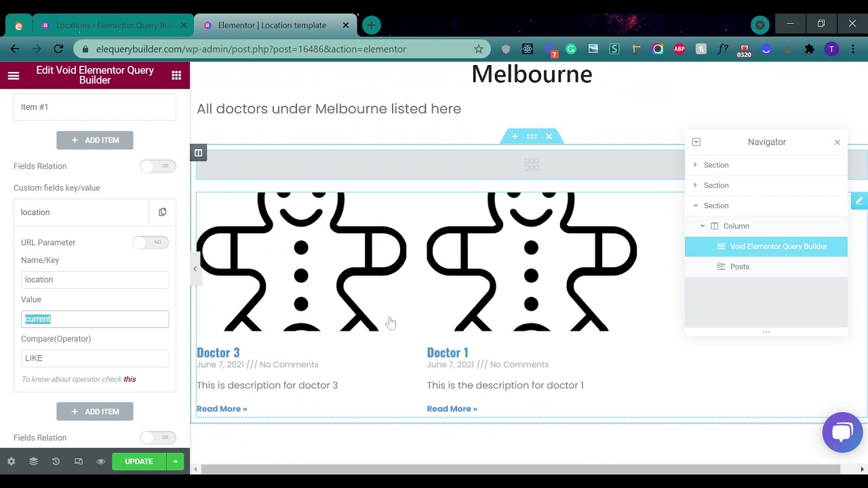
Task: Click the Melbourne page heading
Action: pyautogui.click(x=532, y=74)
